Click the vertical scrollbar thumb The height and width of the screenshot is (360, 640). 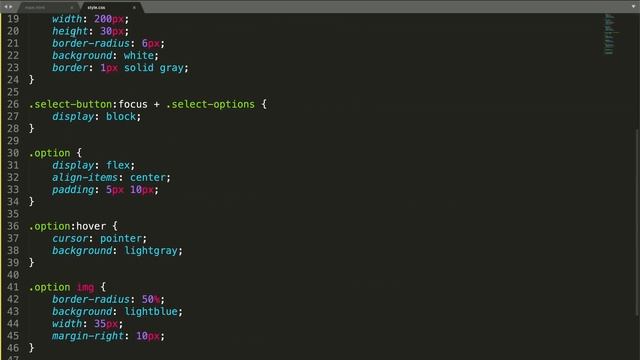click(x=637, y=222)
